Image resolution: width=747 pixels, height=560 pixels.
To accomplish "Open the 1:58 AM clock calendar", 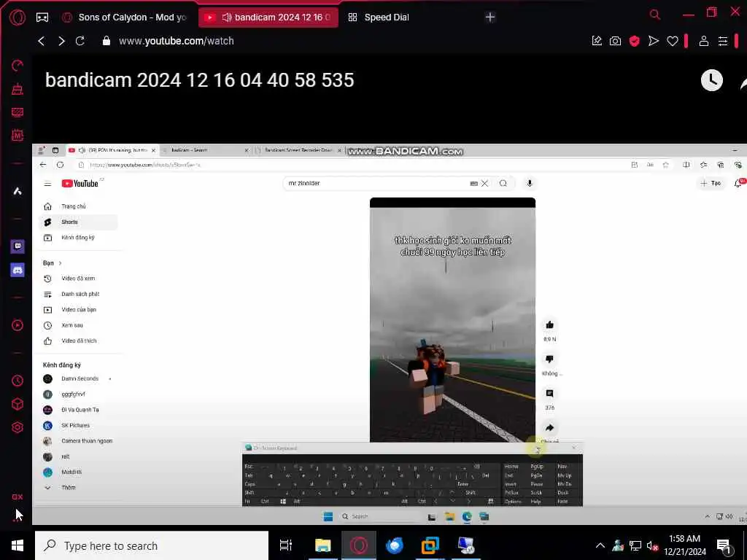I will coord(684,545).
